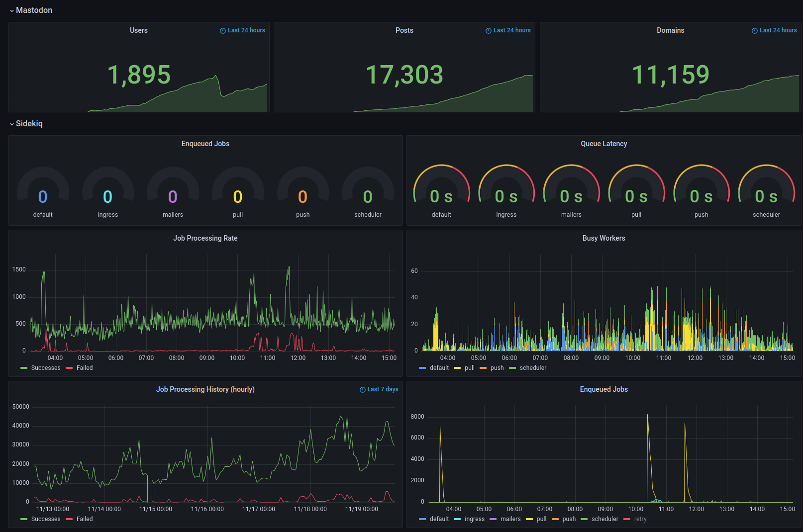Click the clock icon on Domains panel
The width and height of the screenshot is (803, 532).
tap(755, 31)
